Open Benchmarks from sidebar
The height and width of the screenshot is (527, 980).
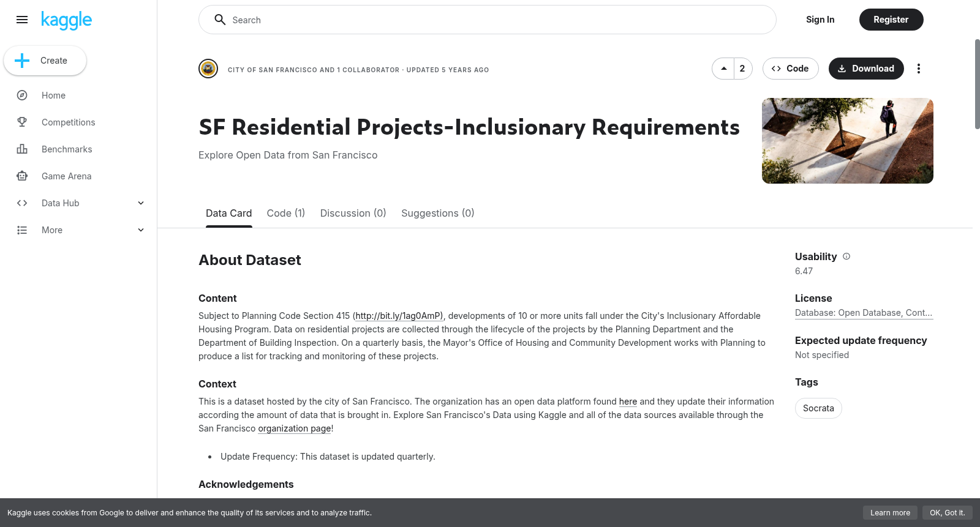click(67, 149)
